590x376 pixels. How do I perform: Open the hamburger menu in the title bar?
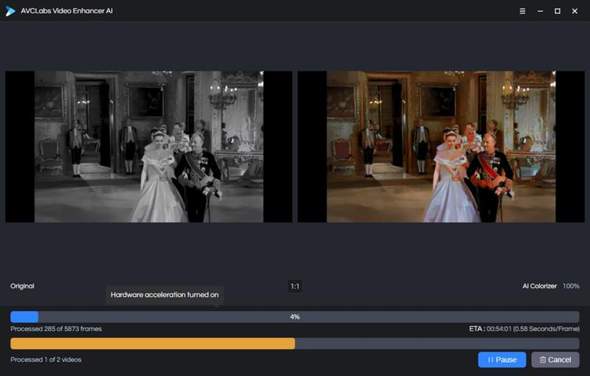522,11
